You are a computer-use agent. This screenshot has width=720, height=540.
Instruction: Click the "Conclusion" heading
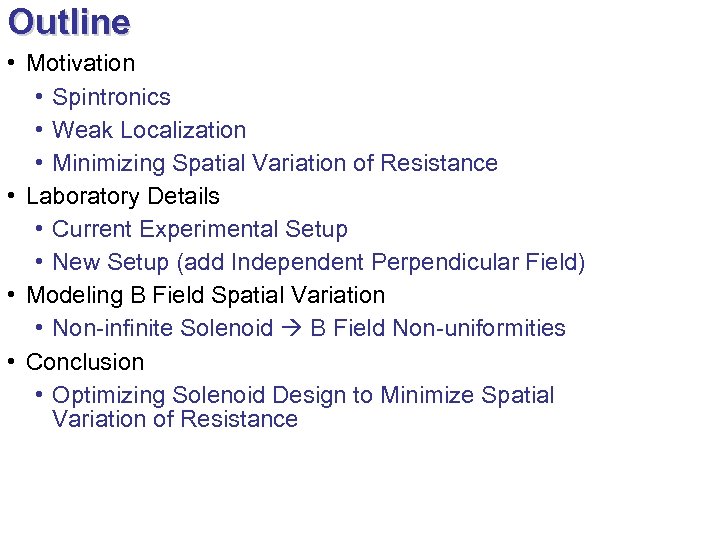85,361
